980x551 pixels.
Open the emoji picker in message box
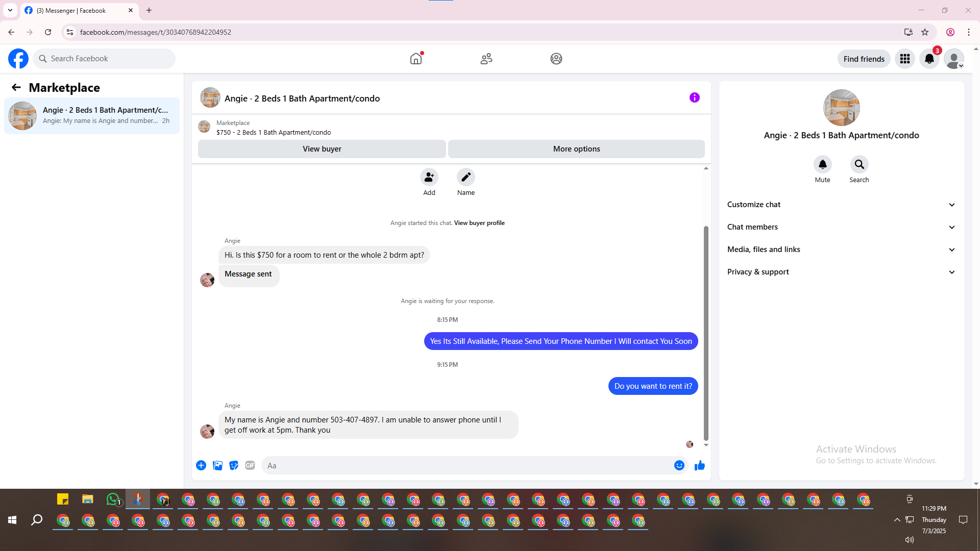tap(679, 465)
